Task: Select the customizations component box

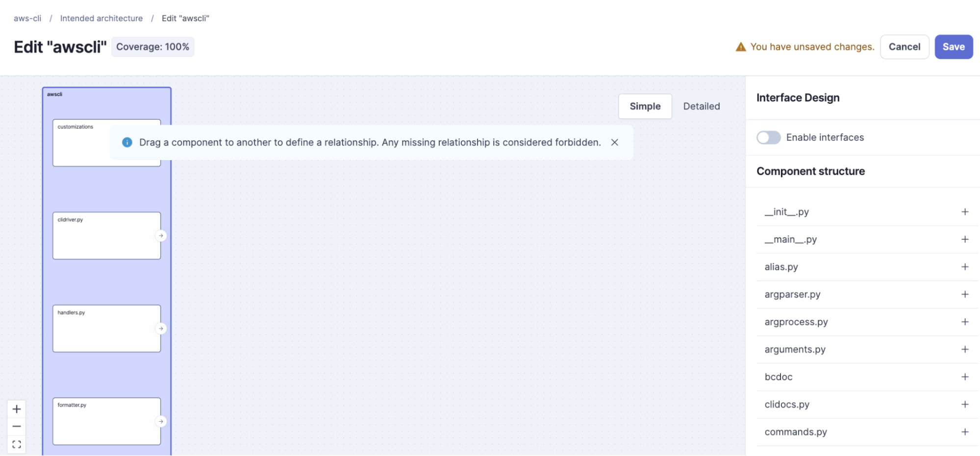Action: [x=107, y=143]
